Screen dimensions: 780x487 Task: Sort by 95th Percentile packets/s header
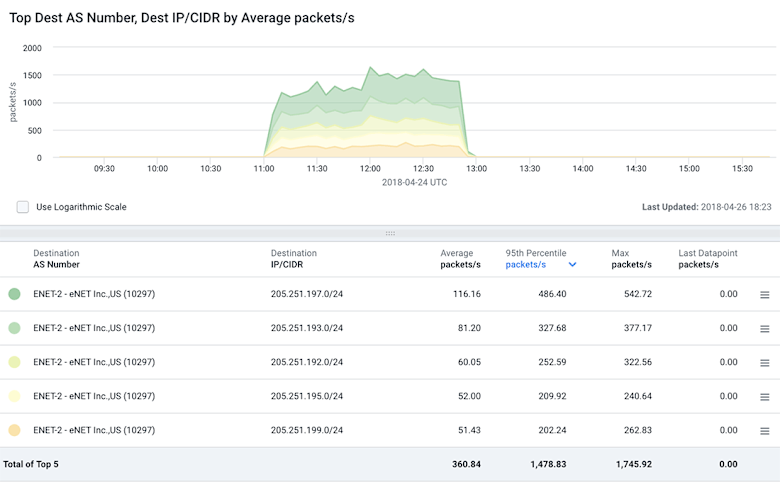(x=536, y=259)
